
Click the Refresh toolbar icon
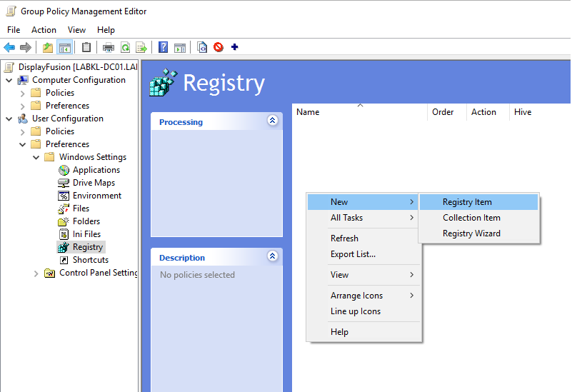[125, 48]
